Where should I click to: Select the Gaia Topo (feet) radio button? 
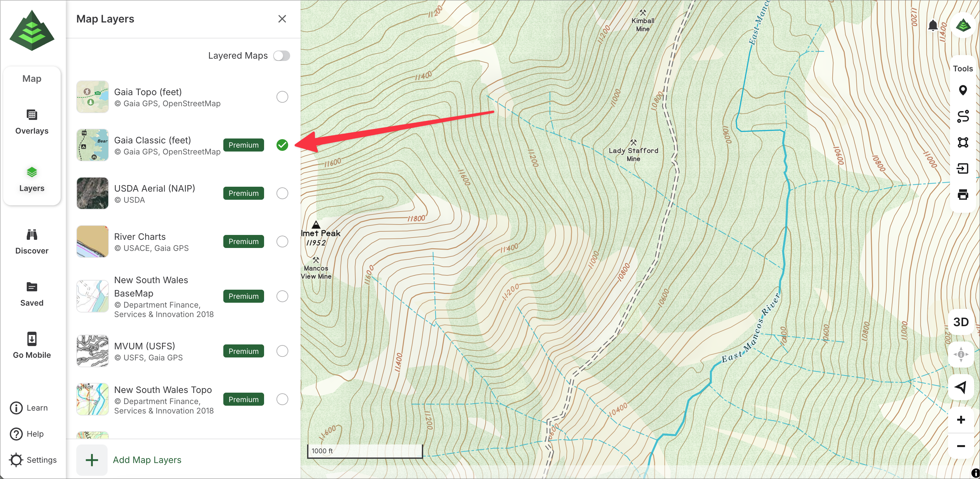(282, 97)
